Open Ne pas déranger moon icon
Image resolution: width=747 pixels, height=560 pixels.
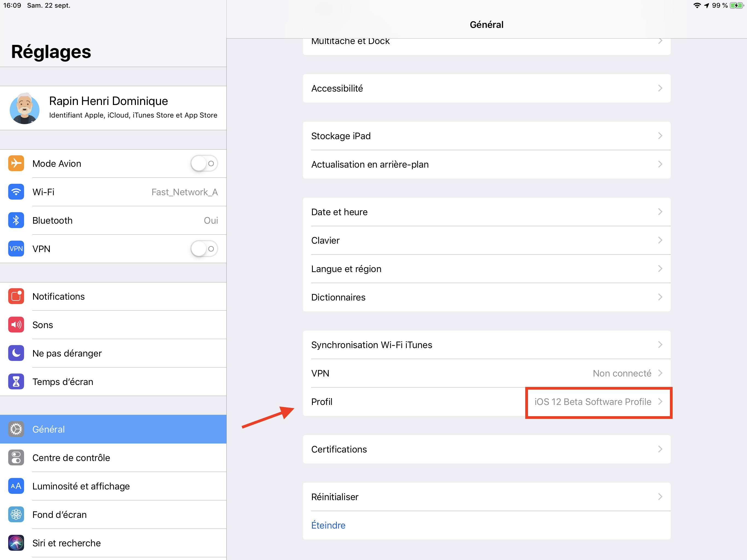pyautogui.click(x=16, y=353)
